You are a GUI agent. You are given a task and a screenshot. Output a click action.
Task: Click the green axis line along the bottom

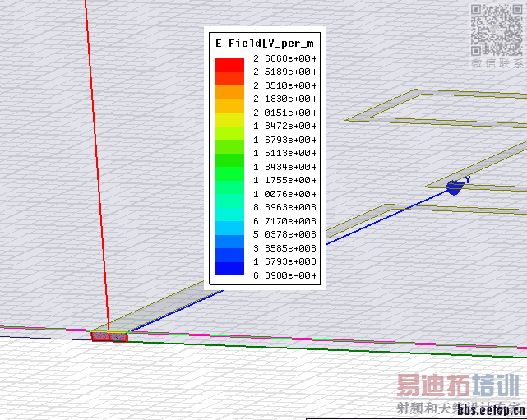[326, 350]
